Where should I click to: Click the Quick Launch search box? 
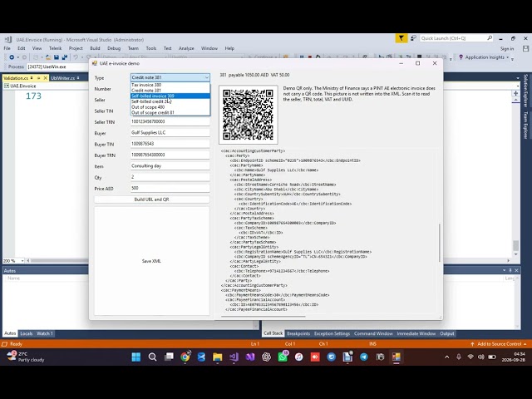(x=456, y=38)
